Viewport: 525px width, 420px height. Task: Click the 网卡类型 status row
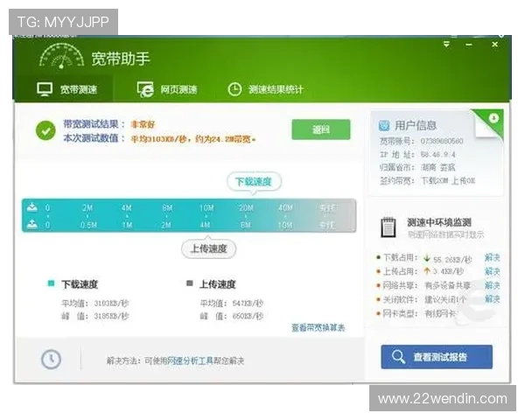tap(416, 313)
